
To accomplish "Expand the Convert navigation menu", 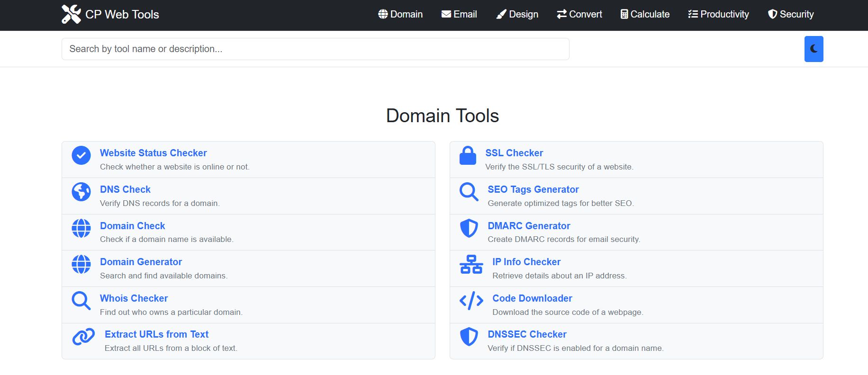I will pyautogui.click(x=579, y=14).
